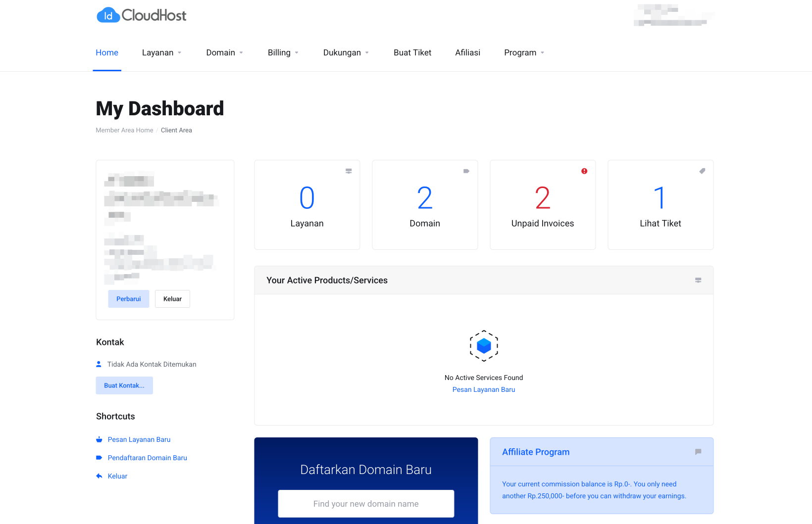This screenshot has height=524, width=812.
Task: Switch to the Home tab
Action: tap(106, 52)
